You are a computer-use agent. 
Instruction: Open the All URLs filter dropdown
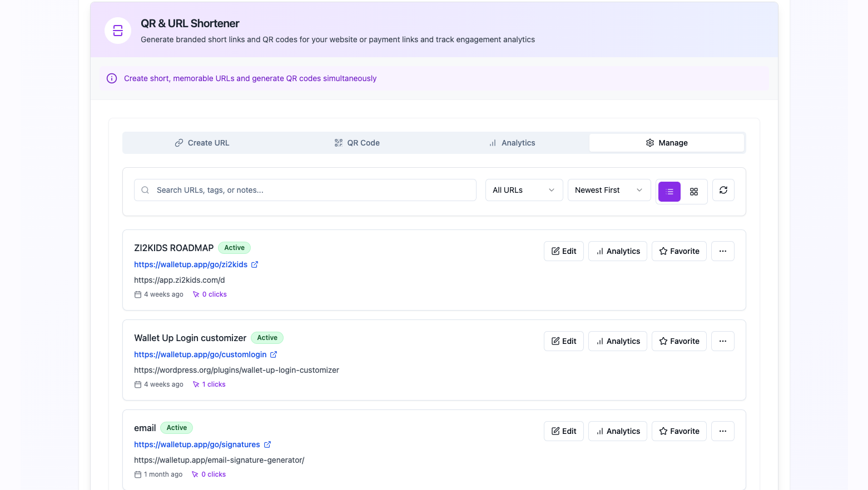pyautogui.click(x=523, y=190)
